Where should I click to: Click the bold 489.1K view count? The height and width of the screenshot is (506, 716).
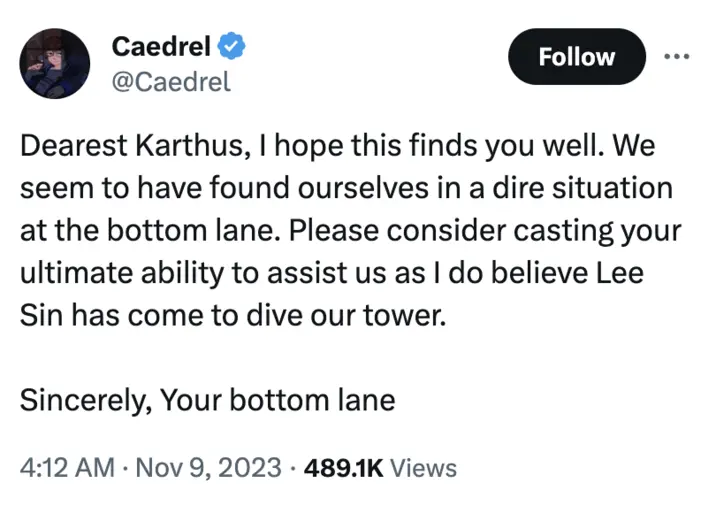(344, 468)
